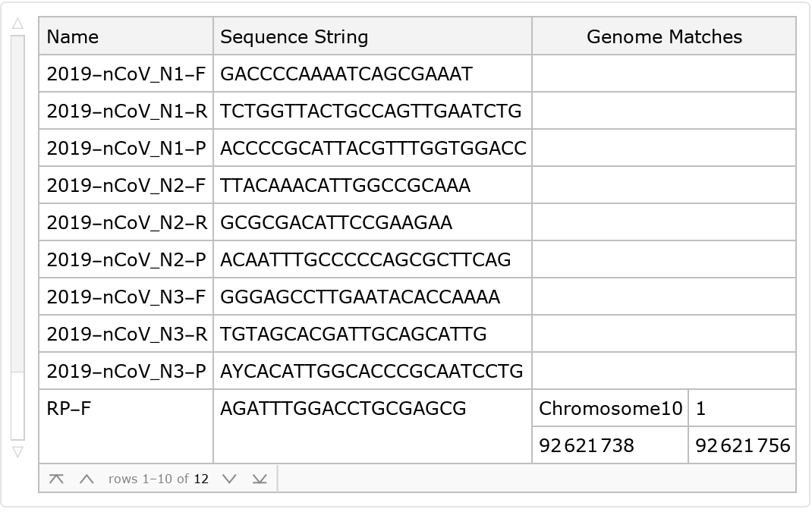
Task: Click the Genome Matches column header
Action: [x=664, y=36]
